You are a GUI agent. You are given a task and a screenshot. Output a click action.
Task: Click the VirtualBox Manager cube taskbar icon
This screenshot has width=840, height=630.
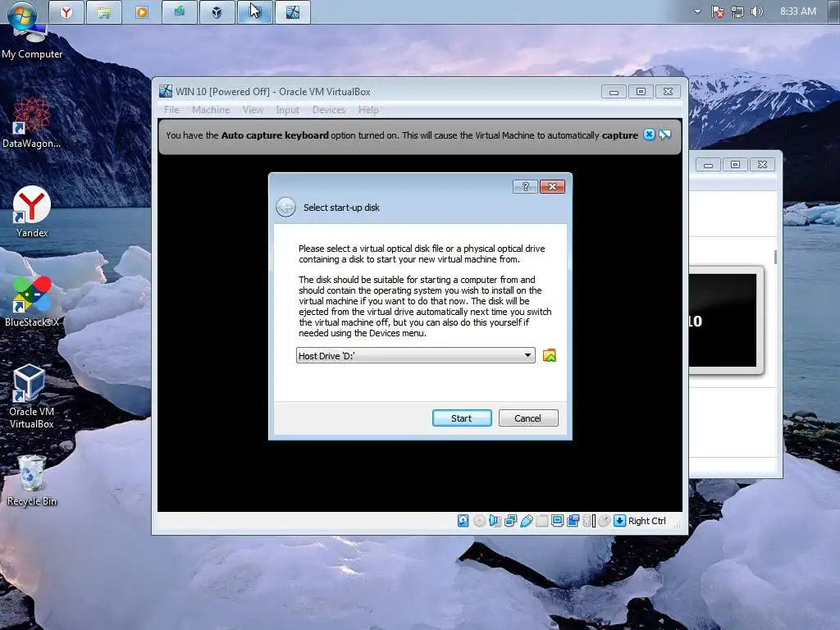(217, 11)
